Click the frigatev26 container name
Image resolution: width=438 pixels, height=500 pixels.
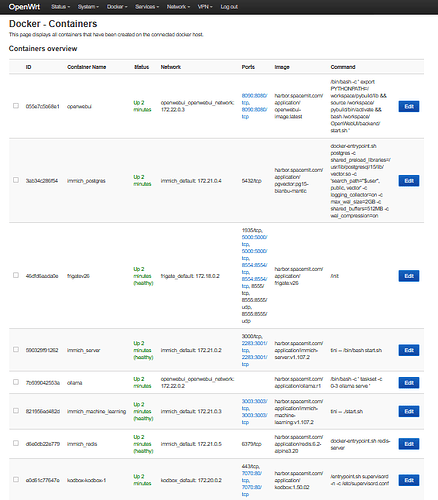pos(78,276)
